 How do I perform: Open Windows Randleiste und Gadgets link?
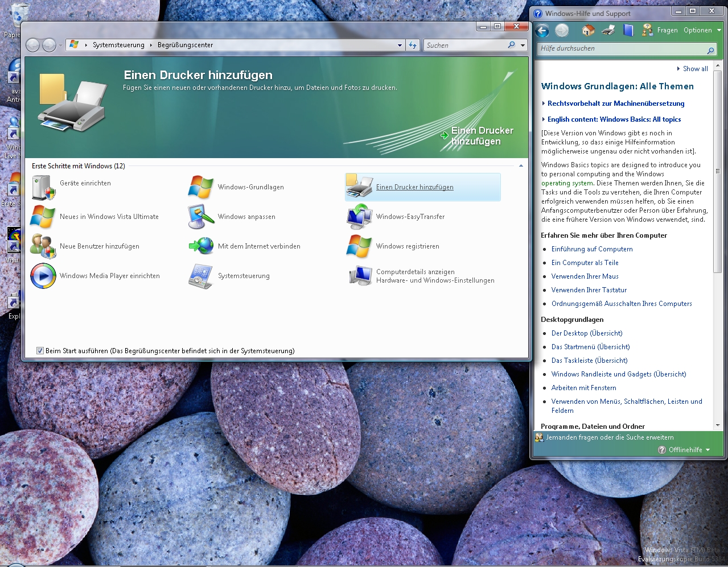pos(619,374)
